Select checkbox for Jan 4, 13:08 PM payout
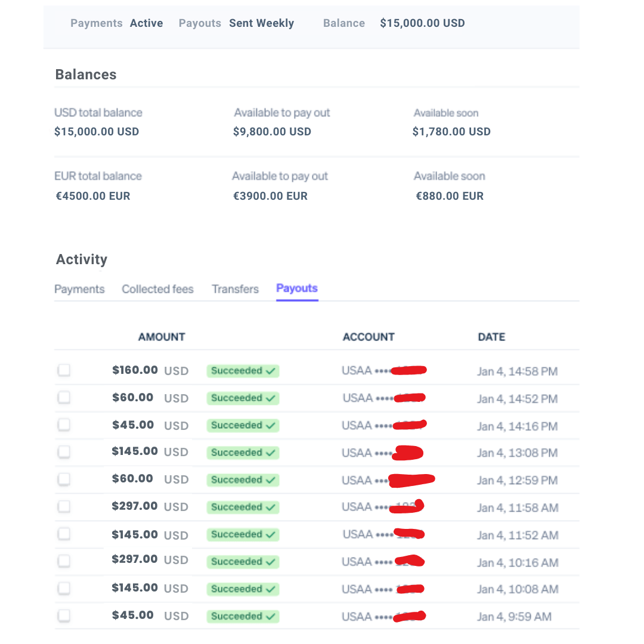 [x=64, y=452]
